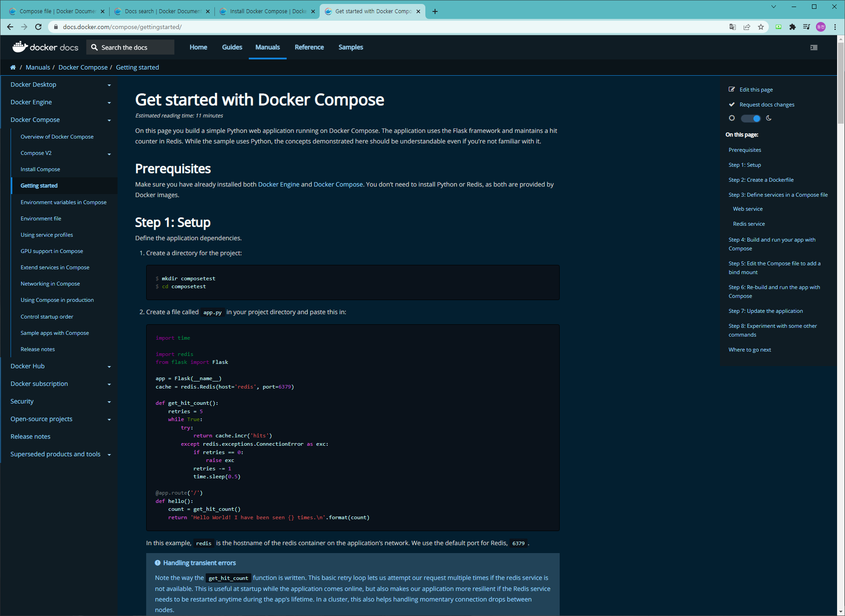The height and width of the screenshot is (616, 845).
Task: Toggle the right sidebar menu icon
Action: coord(814,48)
